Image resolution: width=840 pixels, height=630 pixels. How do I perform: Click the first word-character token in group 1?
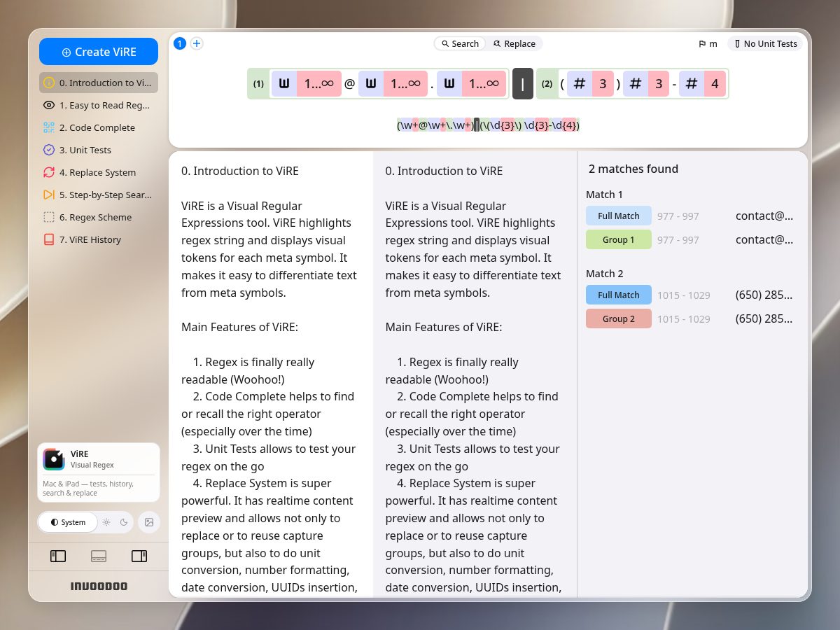[284, 84]
